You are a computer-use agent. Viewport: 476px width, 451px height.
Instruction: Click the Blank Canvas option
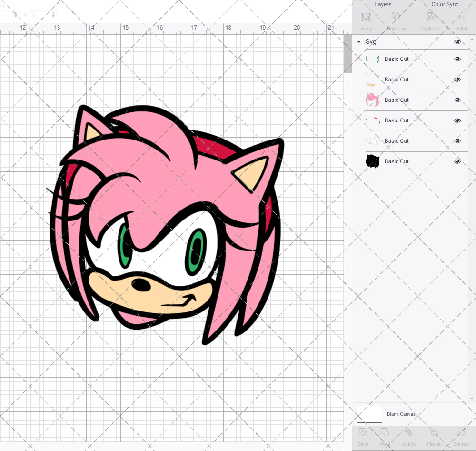[x=401, y=414]
